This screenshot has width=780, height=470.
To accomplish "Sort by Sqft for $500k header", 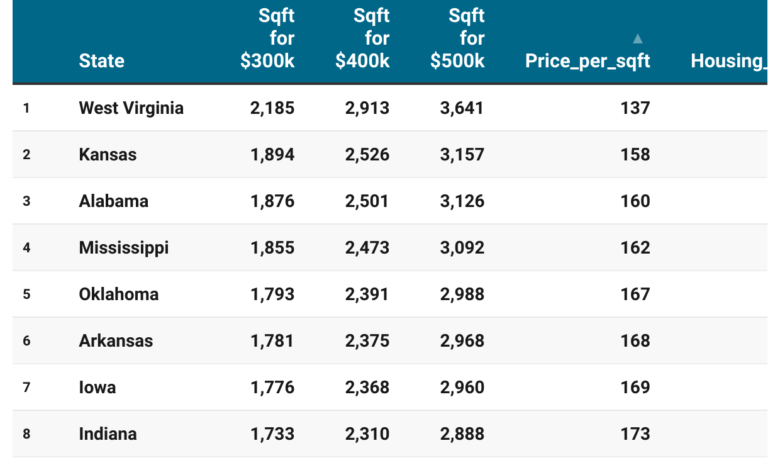I will (457, 39).
